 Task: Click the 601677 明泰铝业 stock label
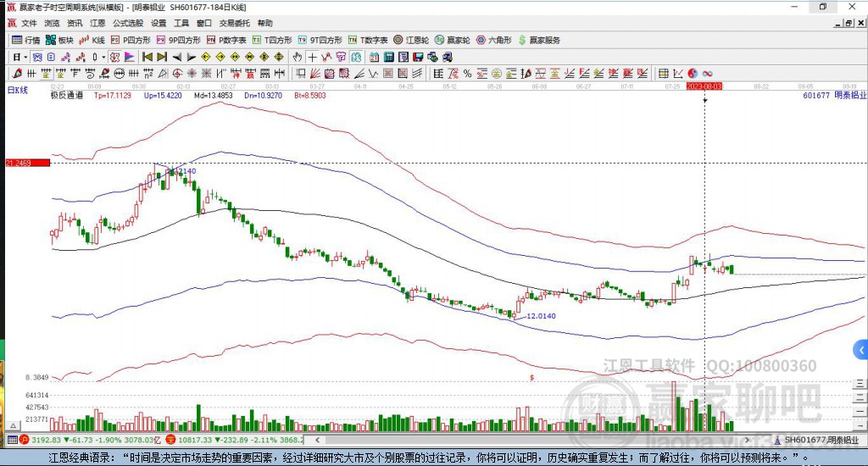[x=834, y=95]
